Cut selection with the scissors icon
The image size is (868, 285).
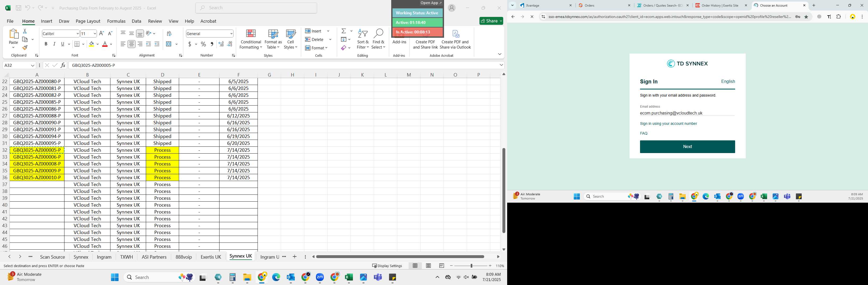pyautogui.click(x=25, y=31)
